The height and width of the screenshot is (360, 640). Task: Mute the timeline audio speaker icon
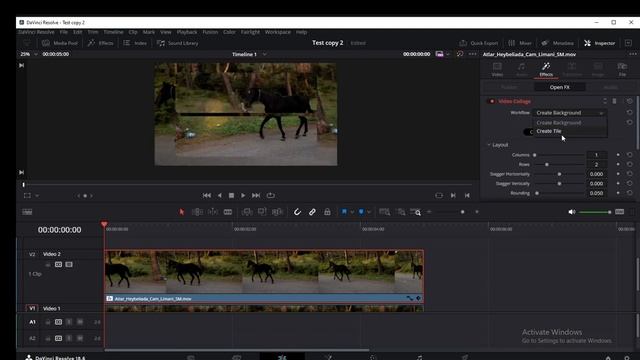(572, 212)
